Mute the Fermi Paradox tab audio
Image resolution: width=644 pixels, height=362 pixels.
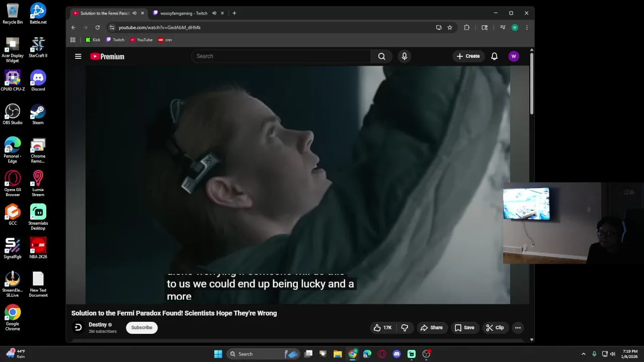[x=134, y=13]
